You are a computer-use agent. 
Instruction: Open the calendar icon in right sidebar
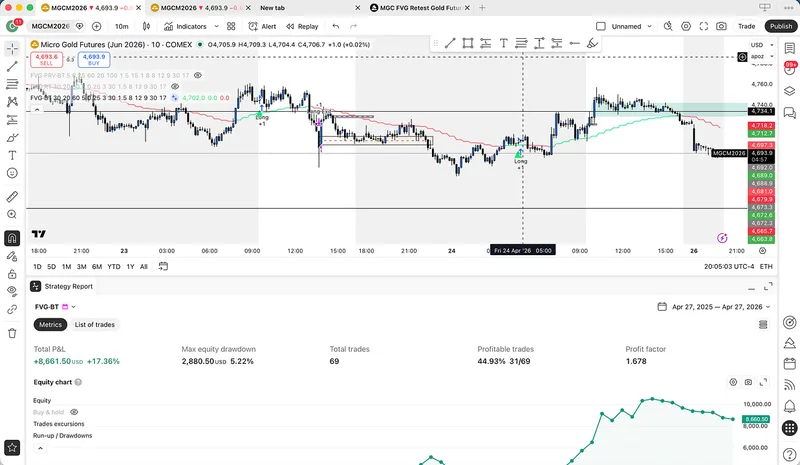tap(789, 363)
